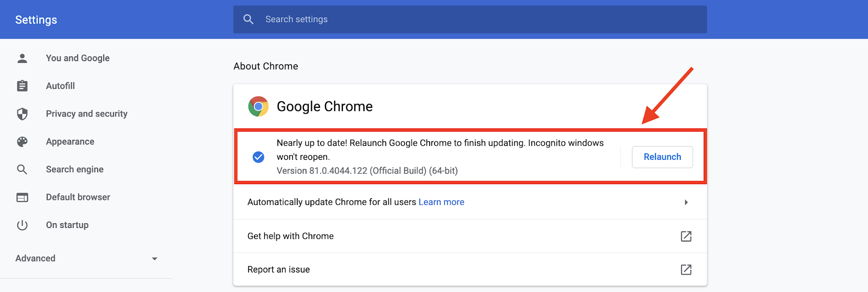Screen dimensions: 868x292
Task: Click the Autofill clipboard icon
Action: click(x=22, y=86)
